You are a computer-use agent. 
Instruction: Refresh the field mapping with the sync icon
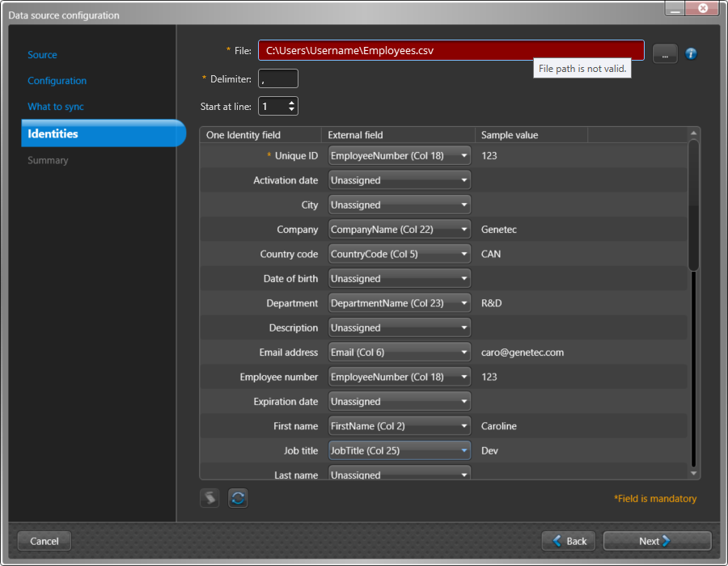(x=238, y=497)
